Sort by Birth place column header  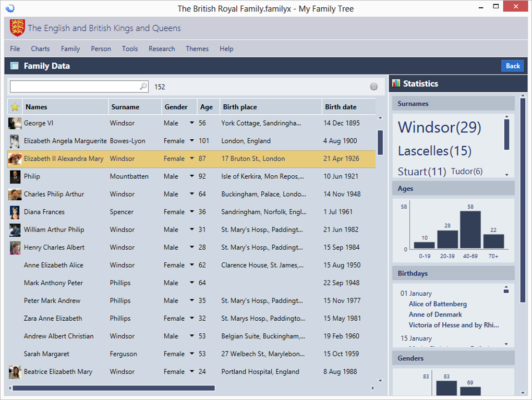tap(271, 107)
